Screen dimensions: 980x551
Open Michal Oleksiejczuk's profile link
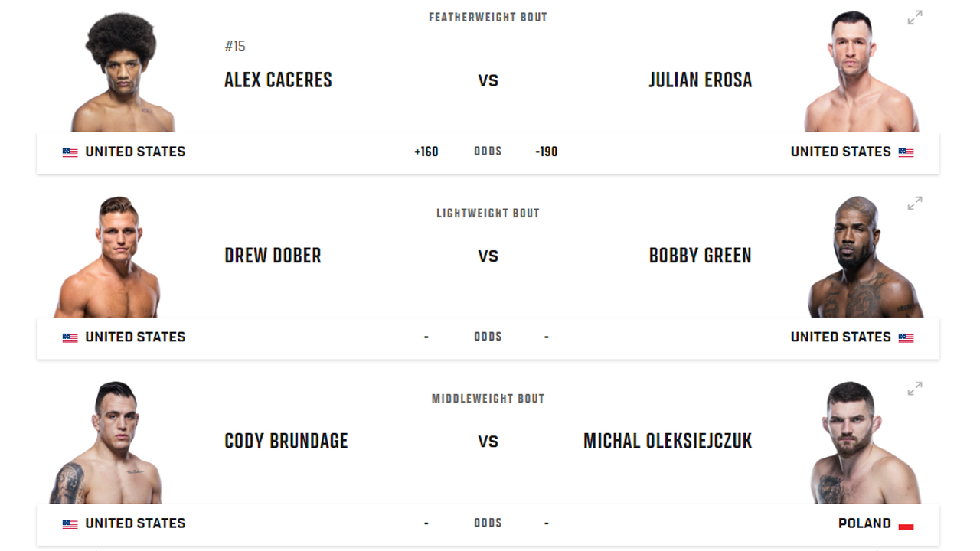[668, 441]
